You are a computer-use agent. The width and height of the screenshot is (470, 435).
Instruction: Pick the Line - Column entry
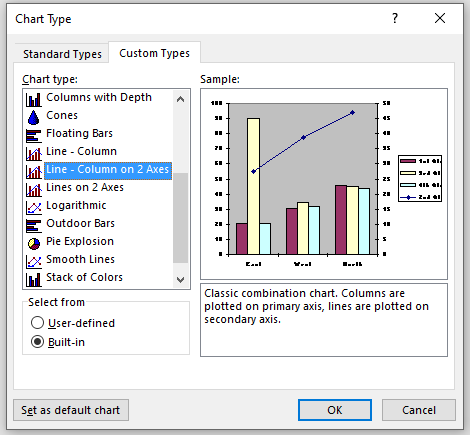(x=81, y=151)
